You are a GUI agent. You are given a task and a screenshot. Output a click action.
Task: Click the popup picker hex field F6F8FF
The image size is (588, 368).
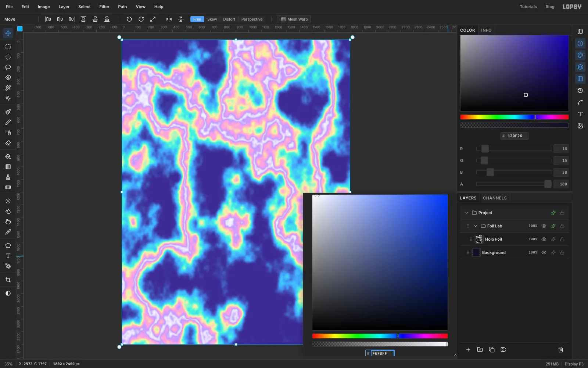pyautogui.click(x=380, y=353)
